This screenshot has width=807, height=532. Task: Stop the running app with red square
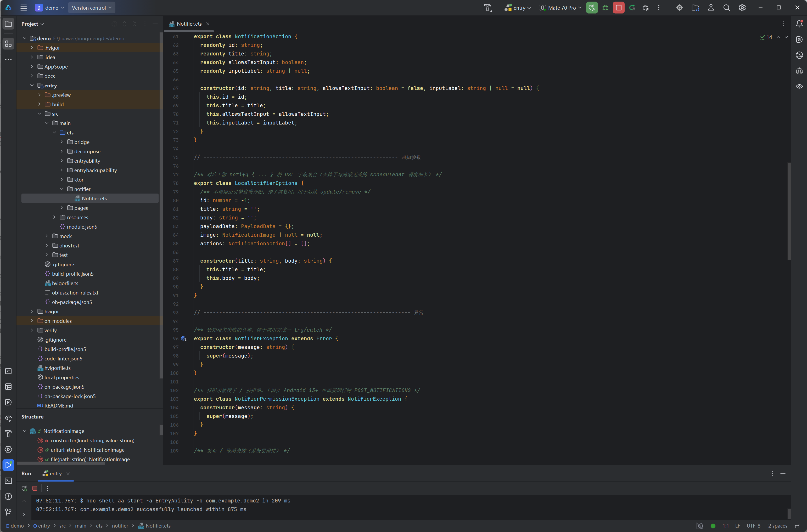point(618,8)
